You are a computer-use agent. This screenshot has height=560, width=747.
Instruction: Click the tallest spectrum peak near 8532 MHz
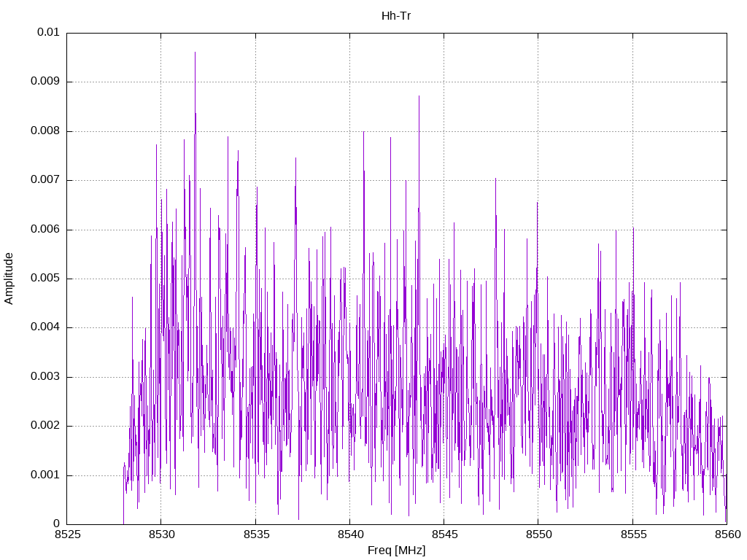[195, 52]
